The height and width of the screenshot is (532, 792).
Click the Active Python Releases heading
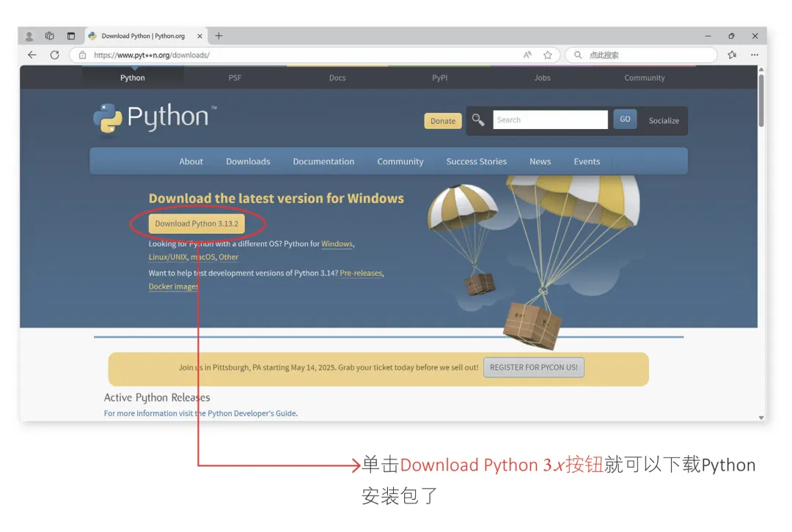coord(157,398)
